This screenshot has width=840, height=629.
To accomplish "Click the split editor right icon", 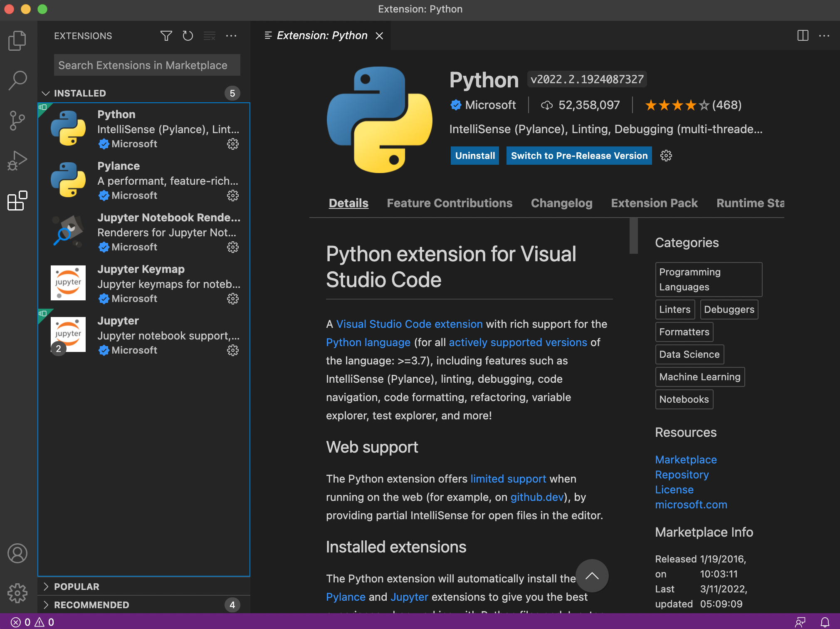I will coord(803,36).
